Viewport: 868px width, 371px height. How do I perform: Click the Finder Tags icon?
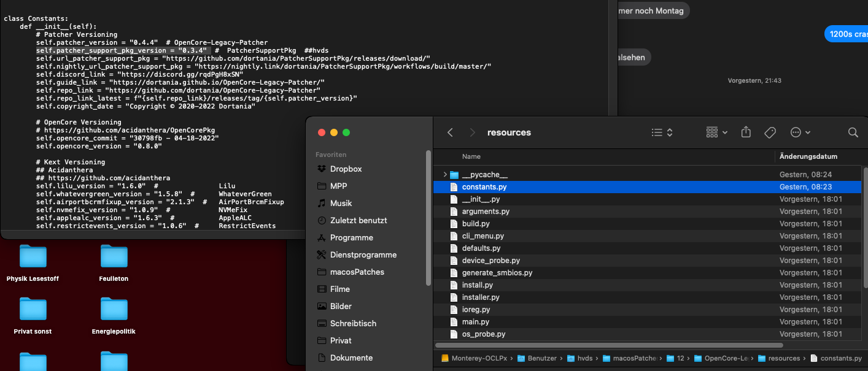pyautogui.click(x=770, y=132)
